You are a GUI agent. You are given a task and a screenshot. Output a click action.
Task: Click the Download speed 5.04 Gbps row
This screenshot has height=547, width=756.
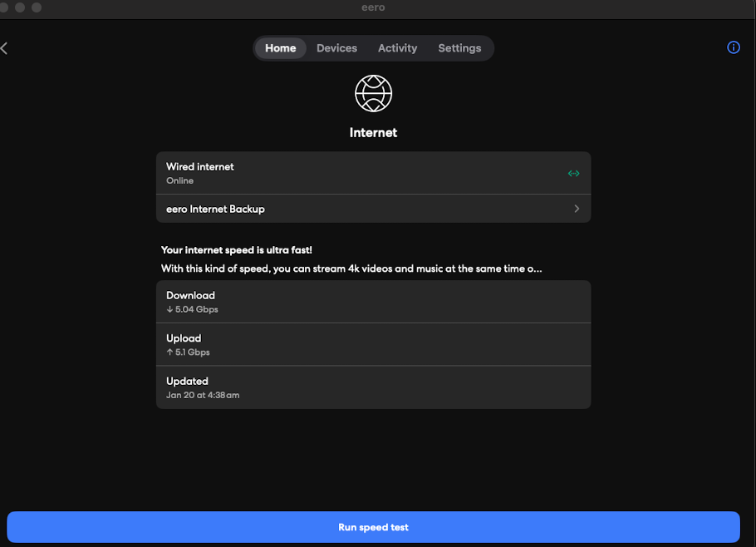pyautogui.click(x=374, y=302)
